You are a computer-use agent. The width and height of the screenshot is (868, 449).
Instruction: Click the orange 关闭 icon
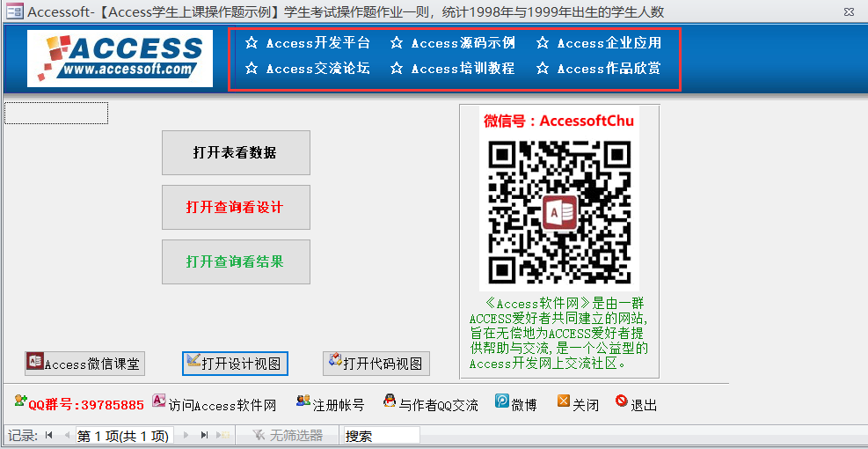564,401
